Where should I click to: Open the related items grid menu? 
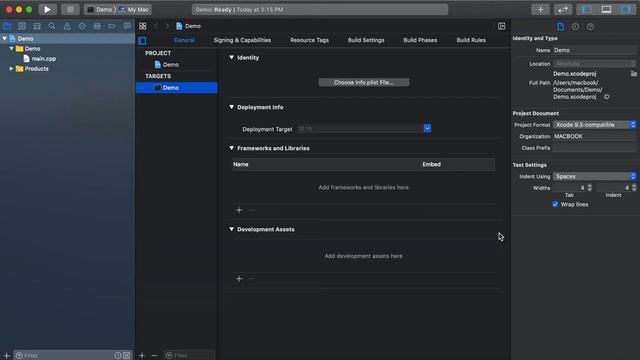(142, 26)
